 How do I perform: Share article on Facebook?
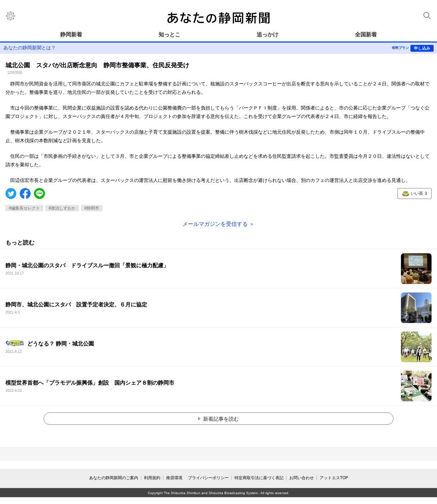click(x=25, y=194)
